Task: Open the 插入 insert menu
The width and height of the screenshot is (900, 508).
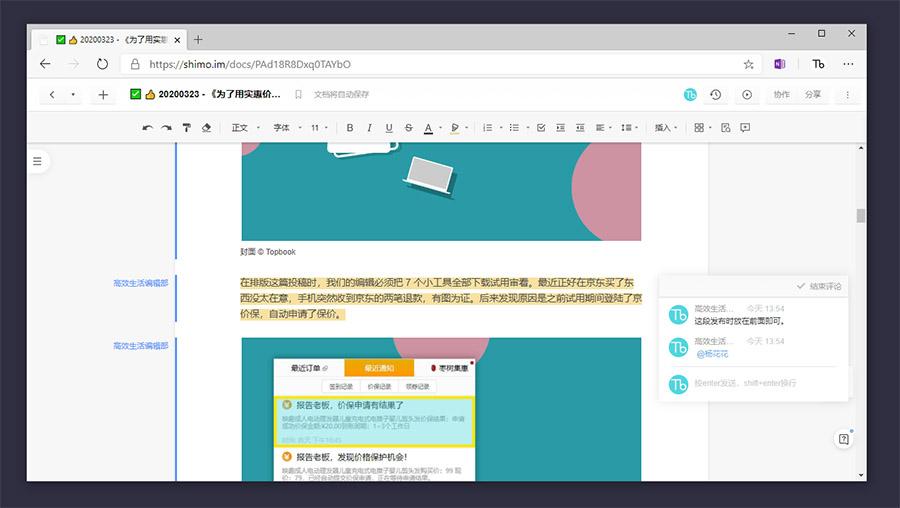Action: click(x=666, y=128)
